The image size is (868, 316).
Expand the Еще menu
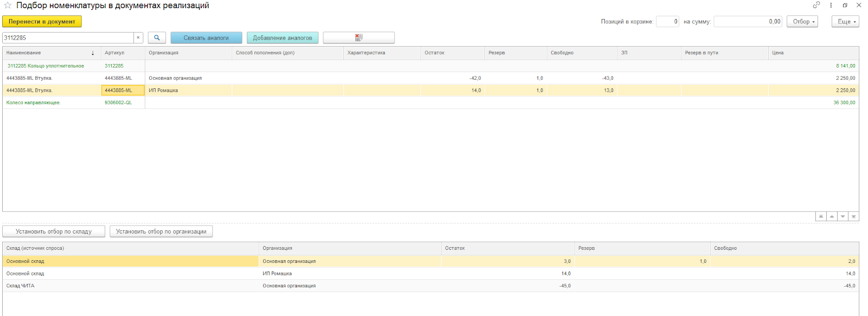(845, 22)
